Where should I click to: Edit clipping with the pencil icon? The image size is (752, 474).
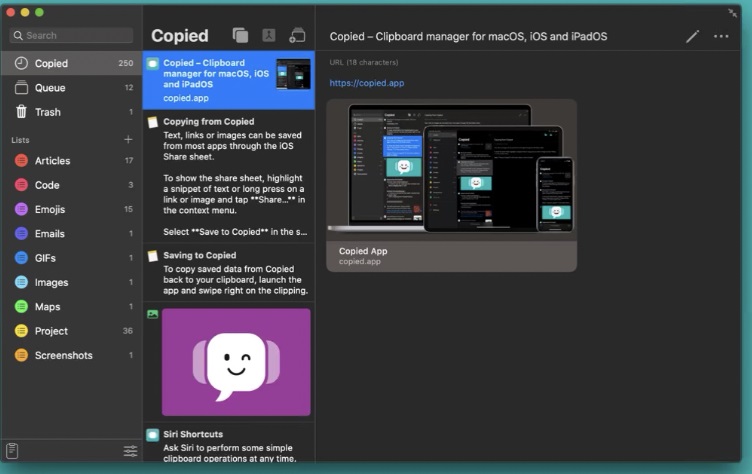pos(692,36)
